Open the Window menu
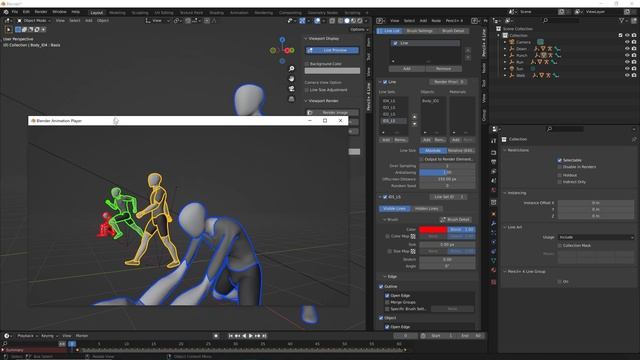640x360 pixels. (x=59, y=12)
